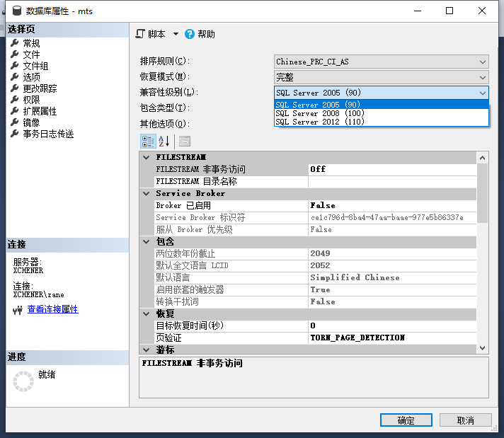Select the 目标恢复时间(秒) value 0
Screen dimensions: 504x438
(392, 325)
